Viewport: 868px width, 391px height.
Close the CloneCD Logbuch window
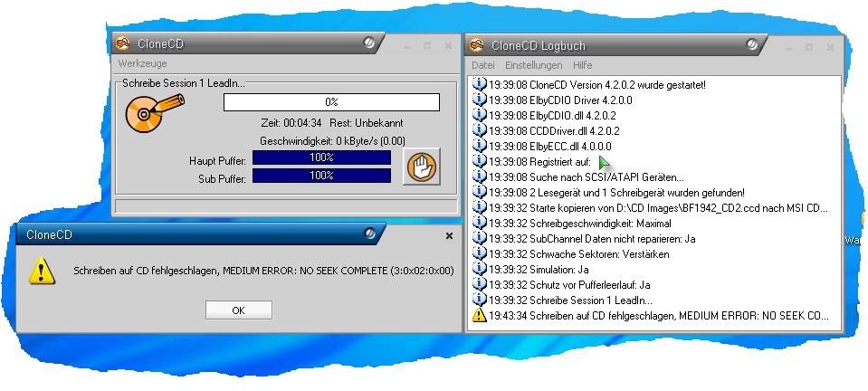coord(829,48)
